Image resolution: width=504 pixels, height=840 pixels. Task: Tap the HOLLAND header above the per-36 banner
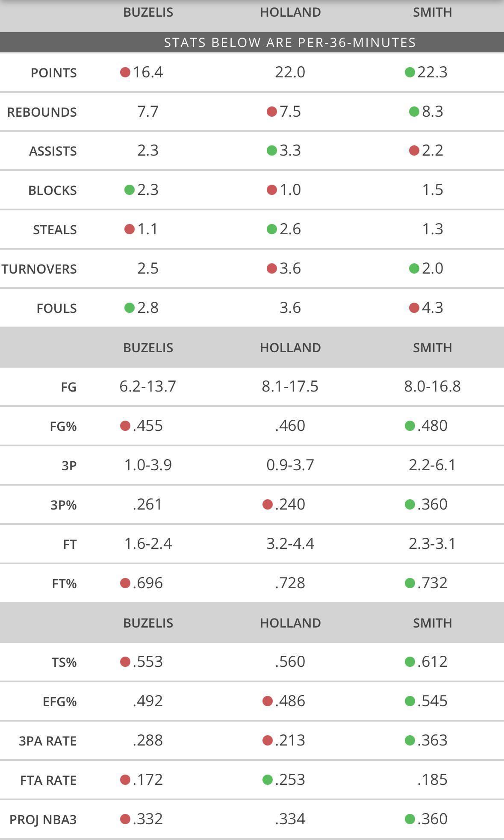(290, 12)
